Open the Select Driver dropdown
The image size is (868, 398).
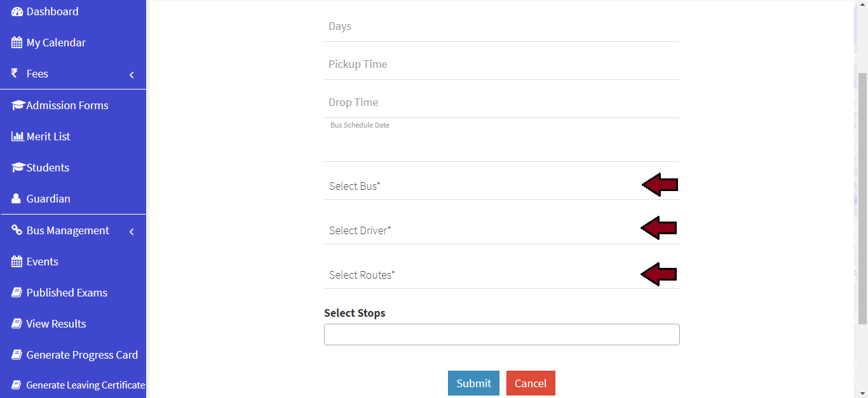[x=483, y=230]
